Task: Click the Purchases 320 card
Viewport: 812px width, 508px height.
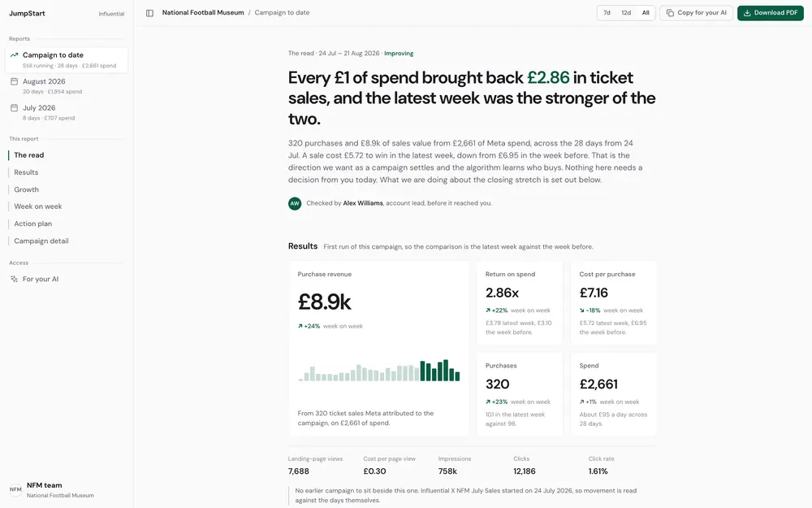Action: 520,394
